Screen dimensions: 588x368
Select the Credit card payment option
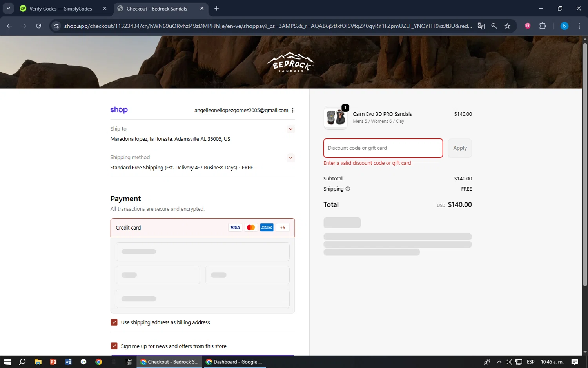(x=203, y=228)
